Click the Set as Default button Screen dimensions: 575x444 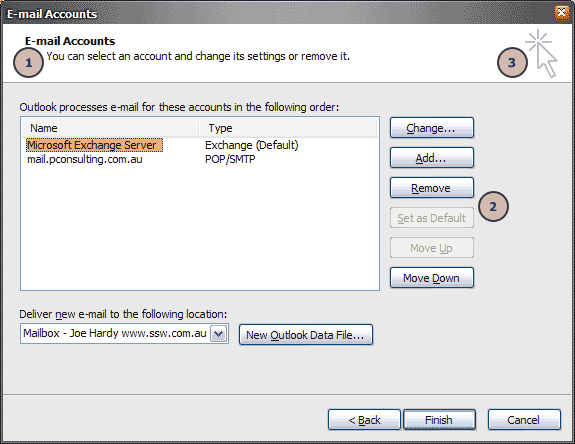(x=432, y=218)
